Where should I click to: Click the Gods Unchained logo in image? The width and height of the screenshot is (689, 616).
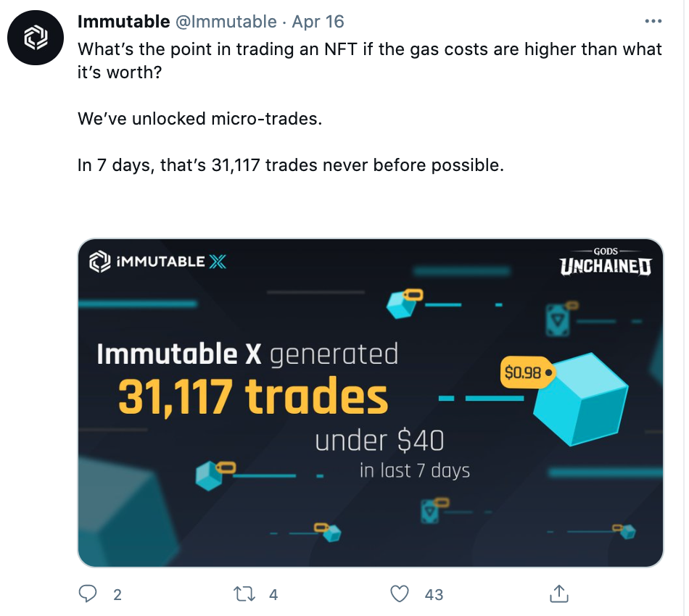tap(606, 262)
